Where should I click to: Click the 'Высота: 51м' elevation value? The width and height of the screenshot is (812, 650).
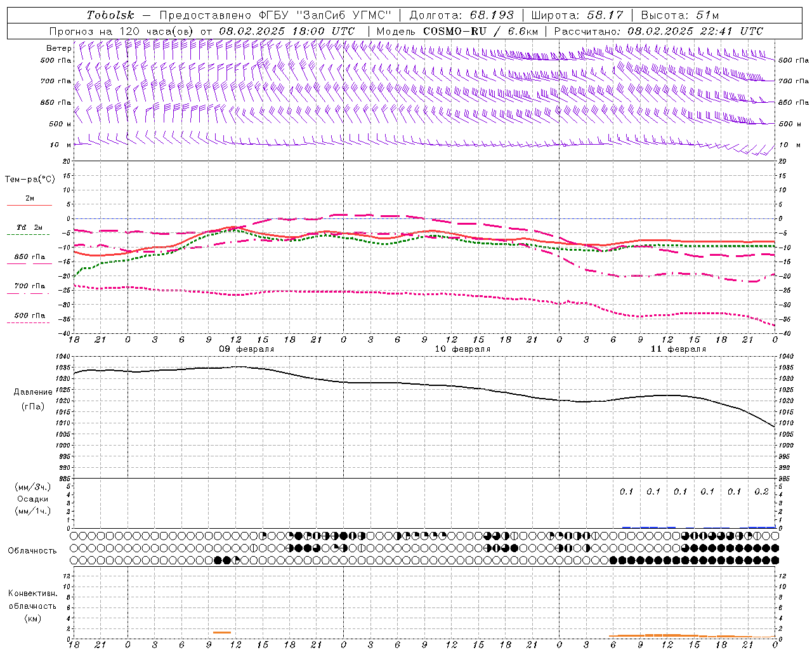click(679, 15)
